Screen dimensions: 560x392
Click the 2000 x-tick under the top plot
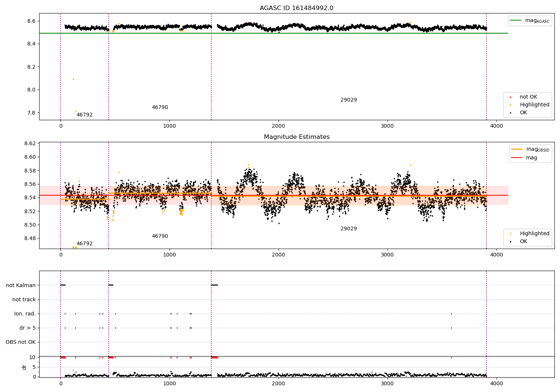click(x=279, y=126)
